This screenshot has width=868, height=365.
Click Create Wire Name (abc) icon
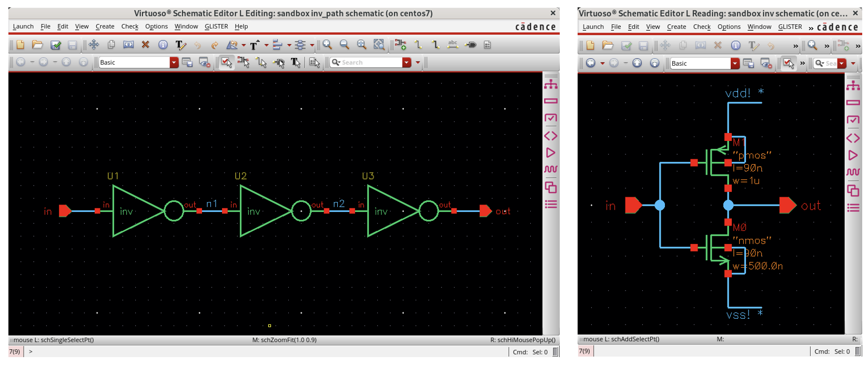(452, 45)
